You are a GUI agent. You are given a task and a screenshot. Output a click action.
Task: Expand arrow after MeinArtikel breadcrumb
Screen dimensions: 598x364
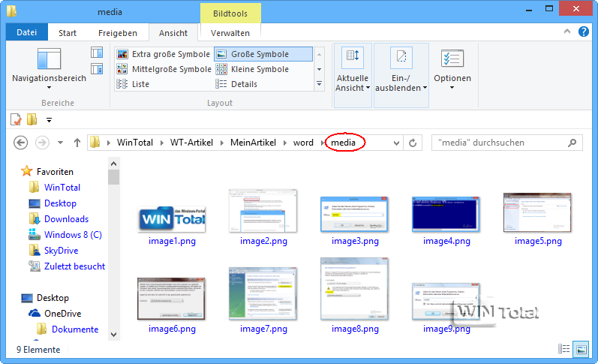(x=285, y=143)
